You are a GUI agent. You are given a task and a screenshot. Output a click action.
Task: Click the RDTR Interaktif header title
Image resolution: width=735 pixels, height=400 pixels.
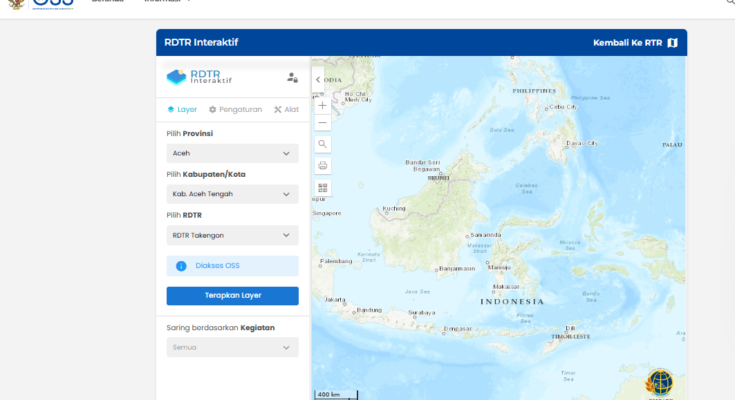point(201,42)
